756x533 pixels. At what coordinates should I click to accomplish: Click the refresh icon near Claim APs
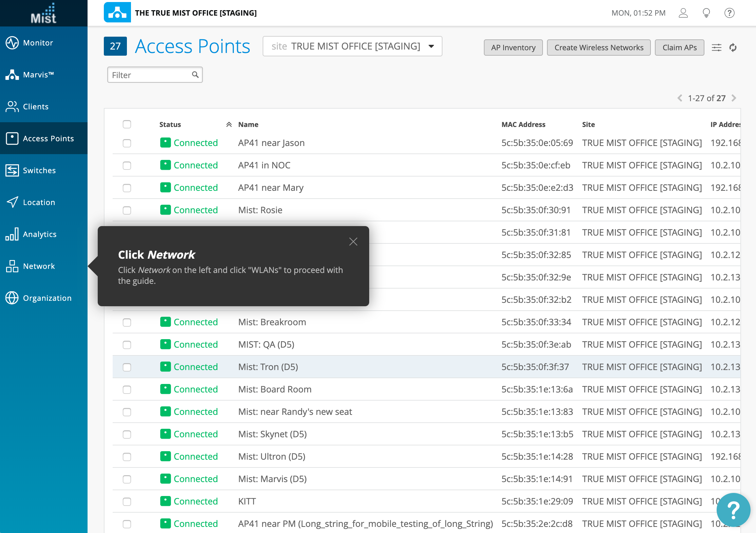[733, 48]
